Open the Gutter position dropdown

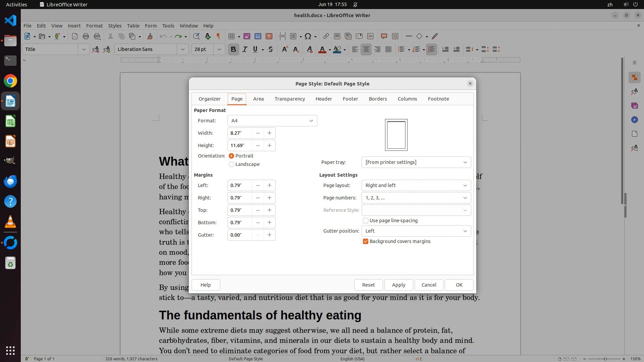(x=416, y=231)
